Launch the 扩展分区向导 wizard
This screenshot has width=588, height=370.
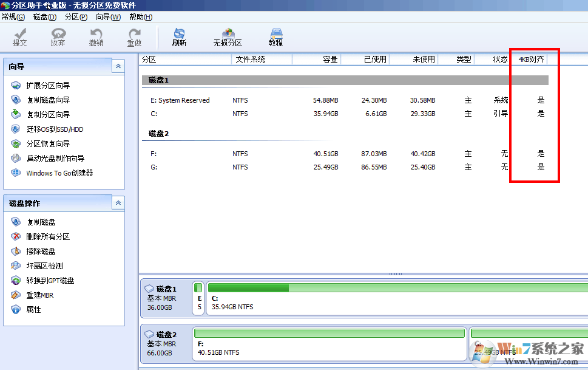(47, 86)
